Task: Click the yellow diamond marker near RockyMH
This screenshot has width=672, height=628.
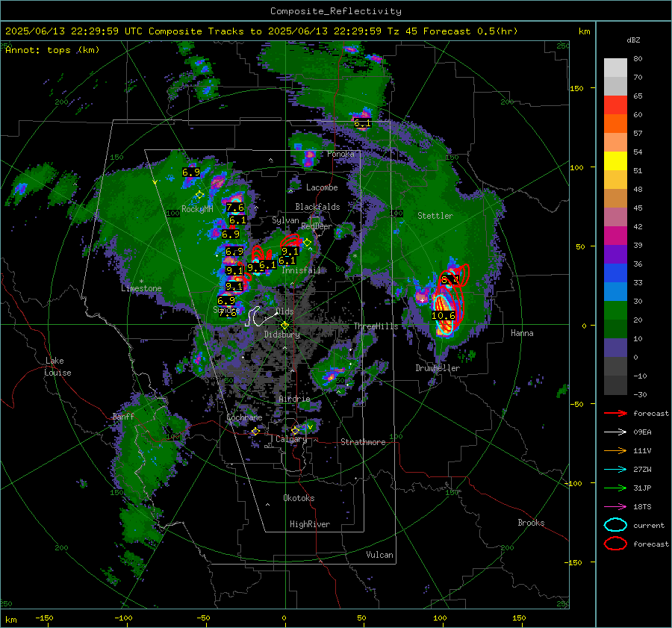Action: coord(199,195)
